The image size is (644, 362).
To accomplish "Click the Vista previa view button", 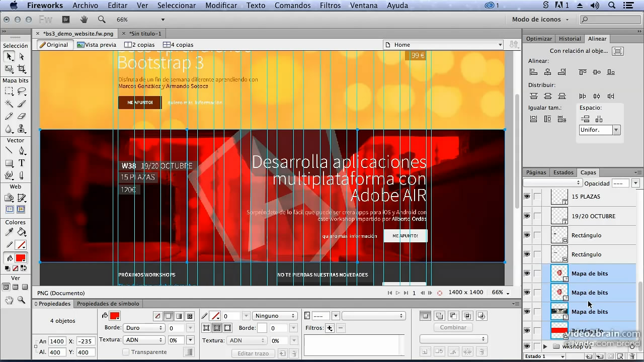I will coord(97,45).
